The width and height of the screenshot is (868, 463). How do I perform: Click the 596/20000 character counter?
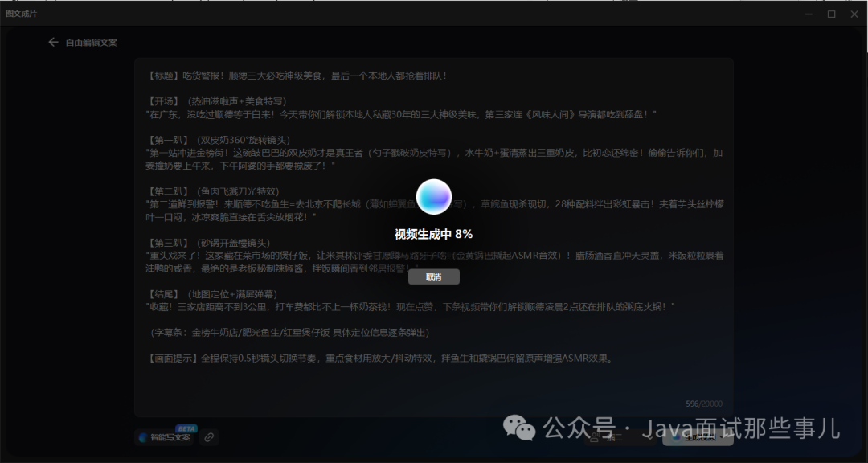pos(703,404)
